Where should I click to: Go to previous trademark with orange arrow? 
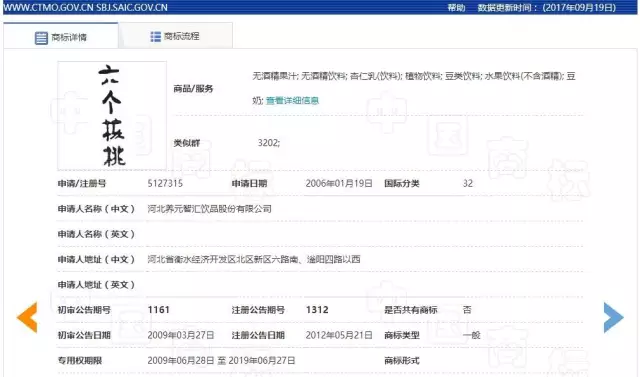[27, 317]
